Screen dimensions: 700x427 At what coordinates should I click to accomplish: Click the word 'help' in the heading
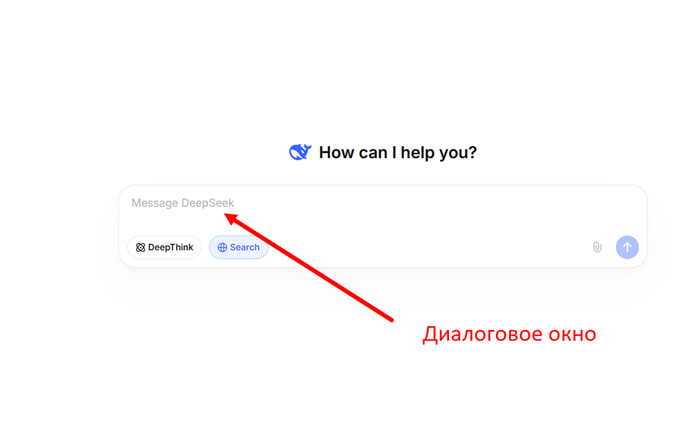click(x=418, y=152)
